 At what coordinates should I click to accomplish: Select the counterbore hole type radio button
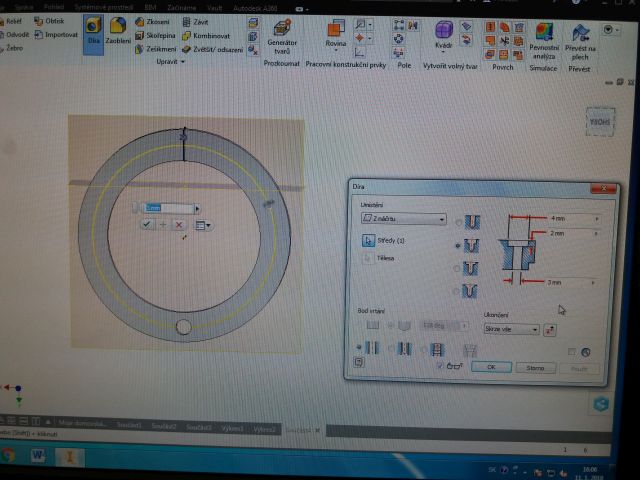[458, 244]
